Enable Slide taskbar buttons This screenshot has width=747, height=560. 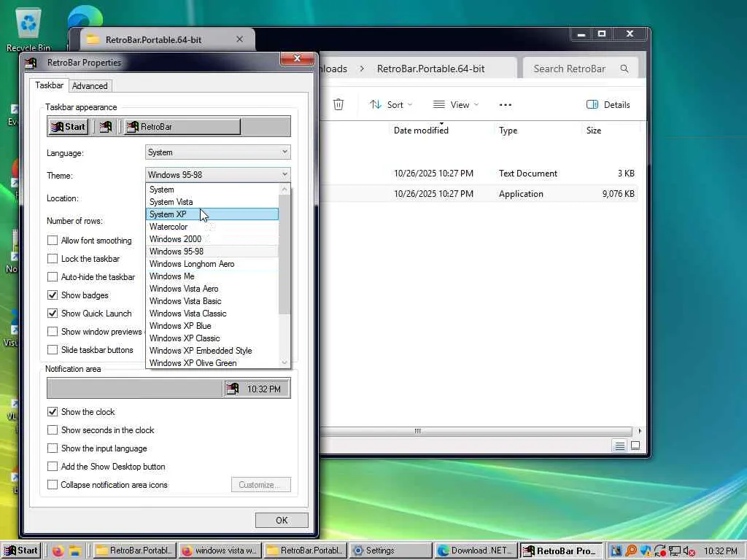click(53, 349)
